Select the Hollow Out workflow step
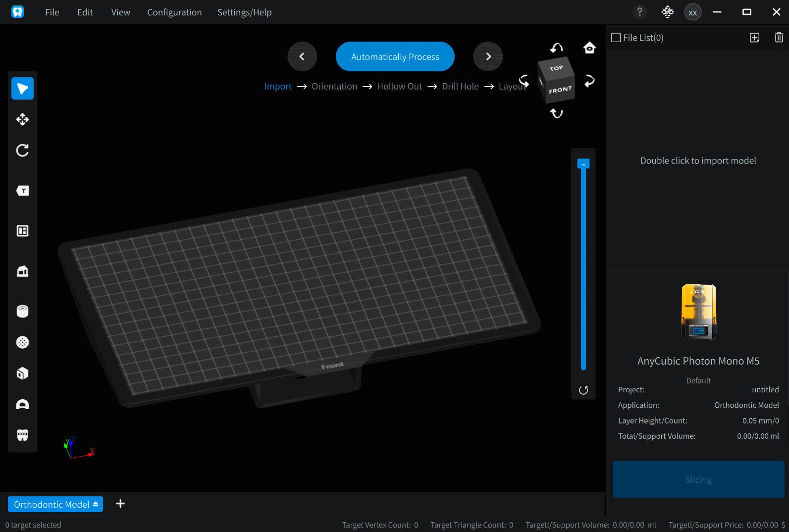This screenshot has height=532, width=789. tap(400, 86)
